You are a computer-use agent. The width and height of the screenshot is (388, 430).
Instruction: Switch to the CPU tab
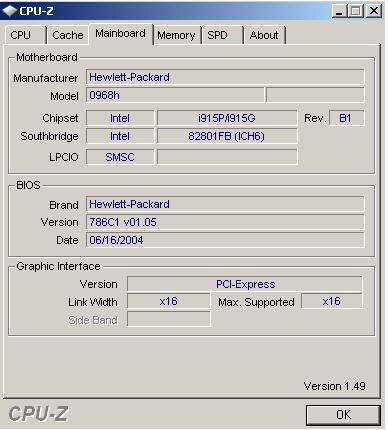25,35
